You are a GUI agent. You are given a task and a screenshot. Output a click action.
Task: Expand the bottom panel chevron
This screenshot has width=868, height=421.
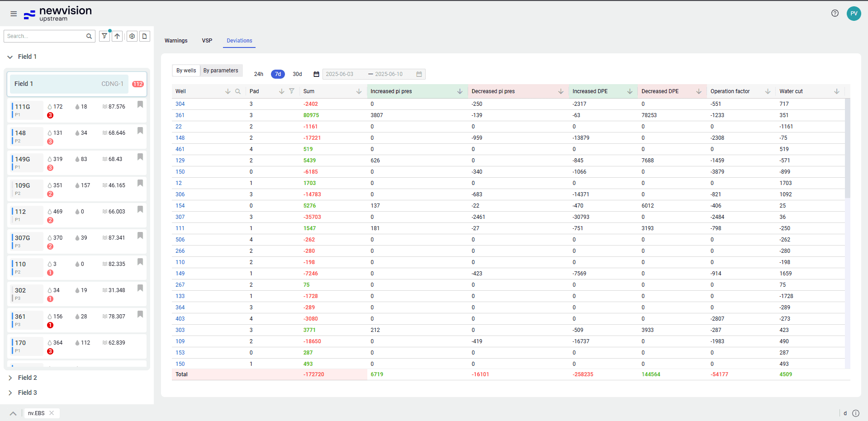coord(13,413)
